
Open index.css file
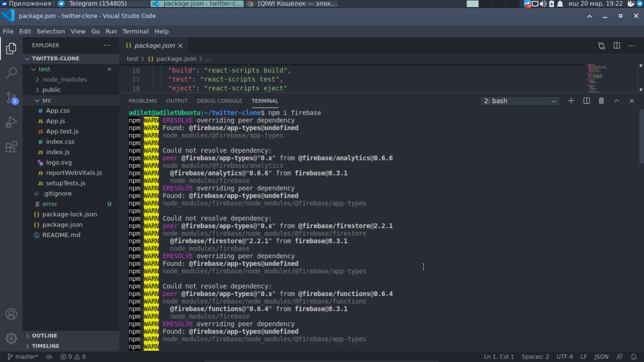(60, 141)
